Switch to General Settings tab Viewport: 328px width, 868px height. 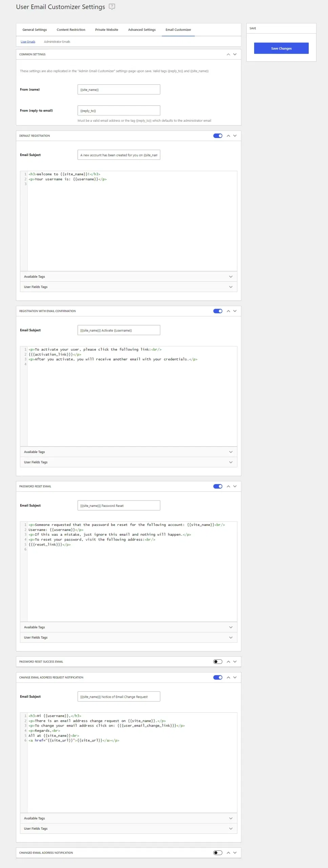click(x=35, y=30)
